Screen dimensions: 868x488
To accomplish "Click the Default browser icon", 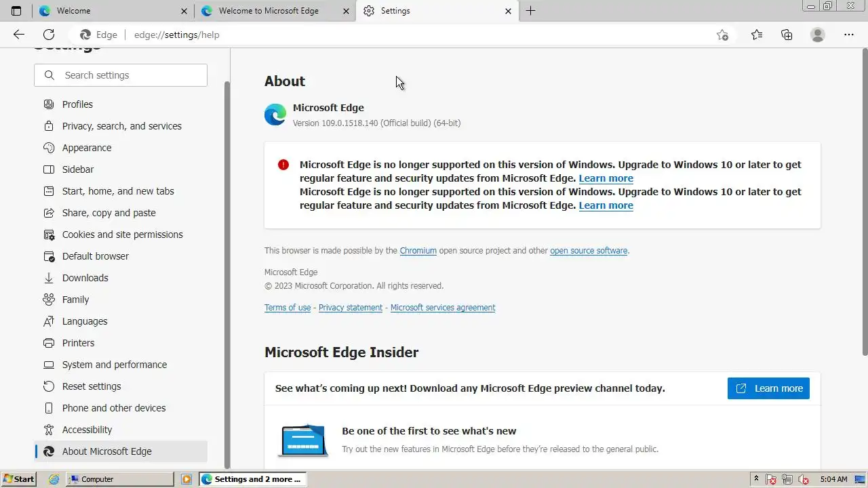I will tap(49, 256).
